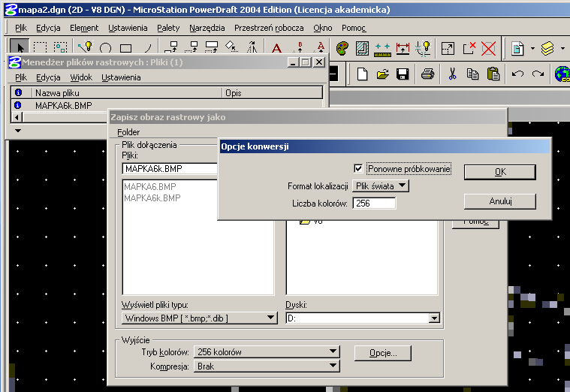The image size is (570, 392).
Task: Select the MAPKA6k.BMP row in the raster manager
Action: (x=167, y=105)
